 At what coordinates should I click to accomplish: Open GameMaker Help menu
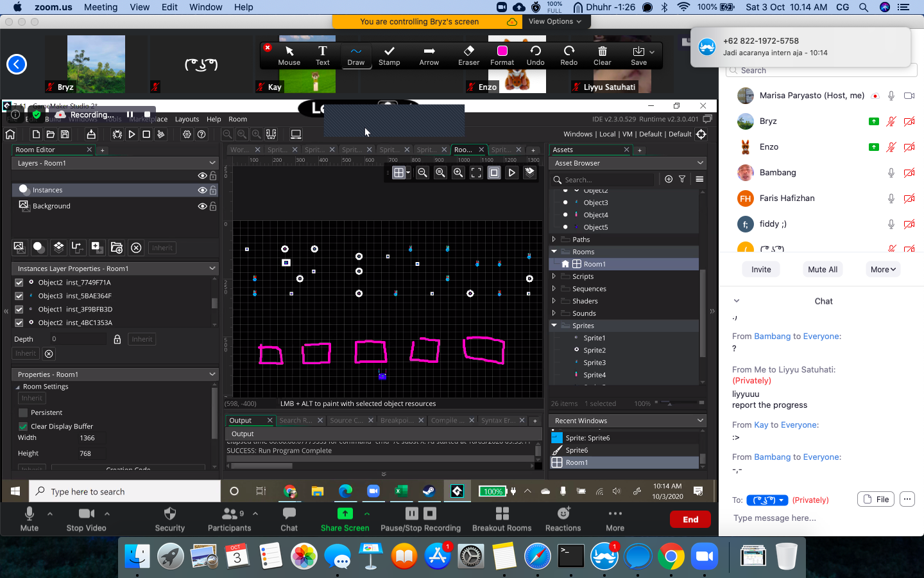[x=214, y=119]
